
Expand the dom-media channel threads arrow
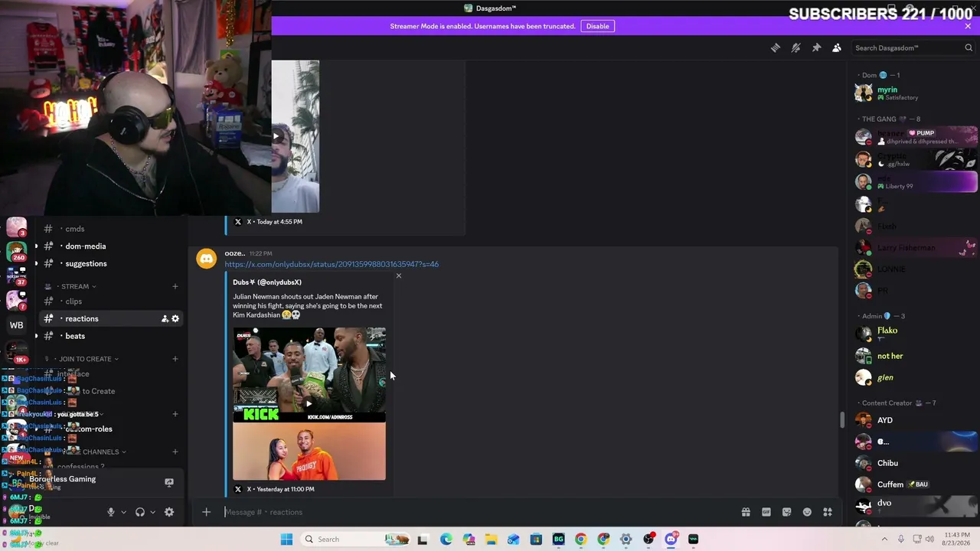coord(36,246)
